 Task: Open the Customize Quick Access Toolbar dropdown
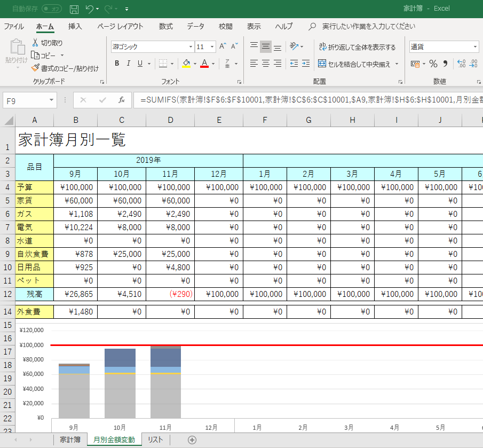126,9
